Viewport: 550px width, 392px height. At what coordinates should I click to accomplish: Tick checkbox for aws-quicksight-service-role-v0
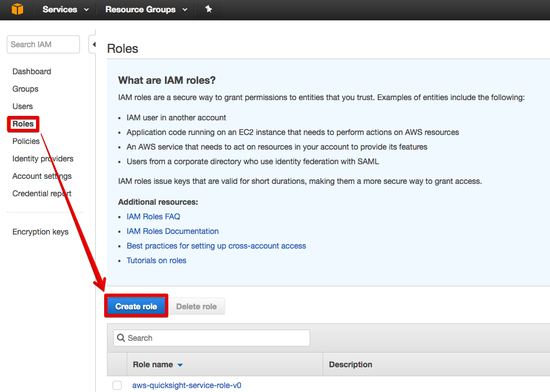pyautogui.click(x=117, y=385)
